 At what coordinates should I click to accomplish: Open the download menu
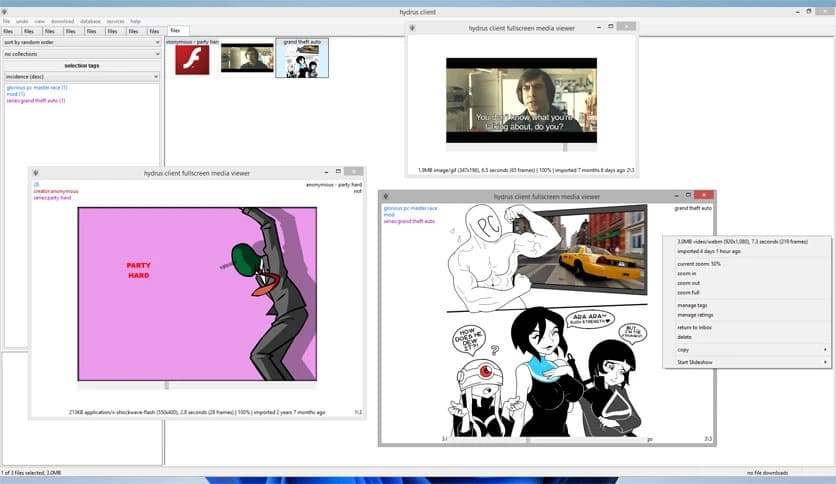tap(62, 21)
